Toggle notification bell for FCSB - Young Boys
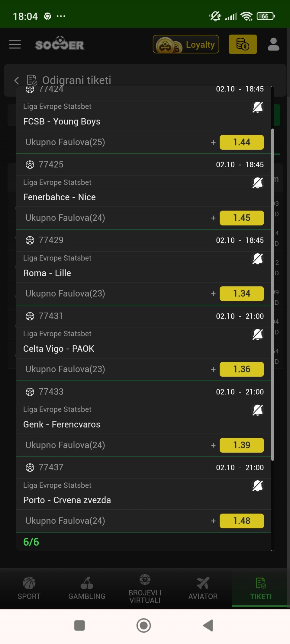Screen dimensions: 290x644 257,107
